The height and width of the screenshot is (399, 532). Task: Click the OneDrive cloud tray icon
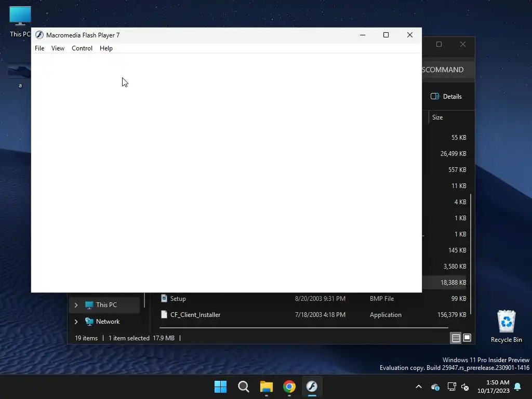point(435,387)
